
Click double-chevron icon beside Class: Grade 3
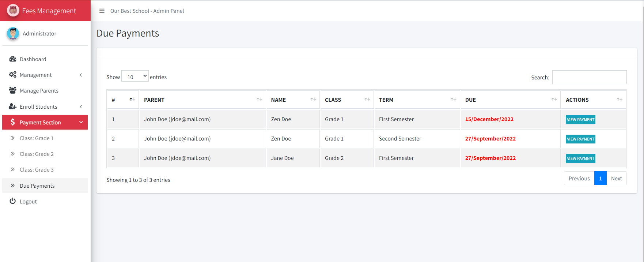[x=13, y=169]
